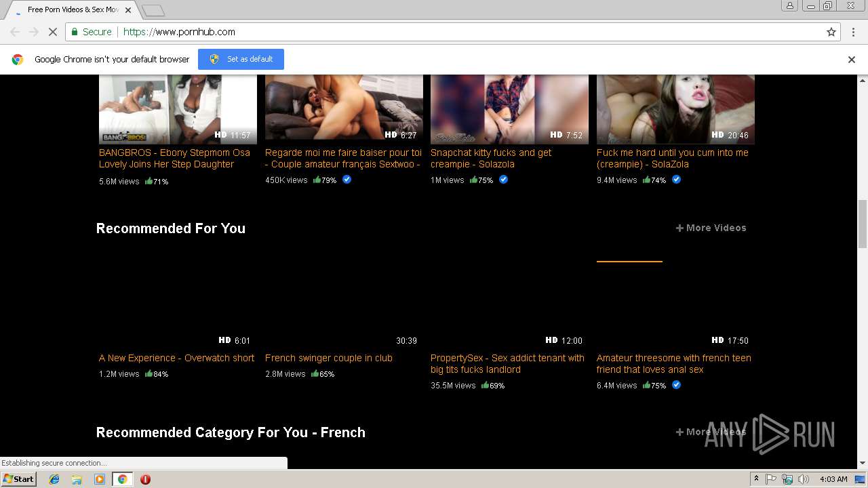This screenshot has height=488, width=868.
Task: Open the Windows Start menu
Action: [19, 479]
